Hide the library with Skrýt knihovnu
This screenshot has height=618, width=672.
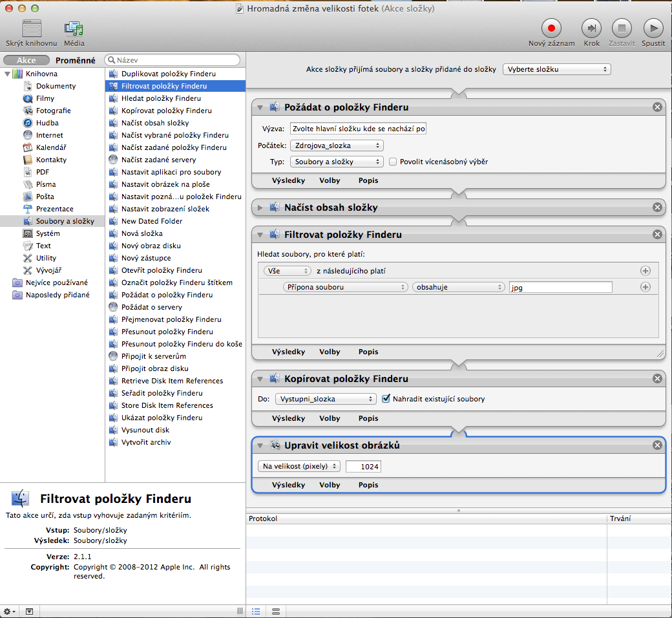[x=32, y=28]
